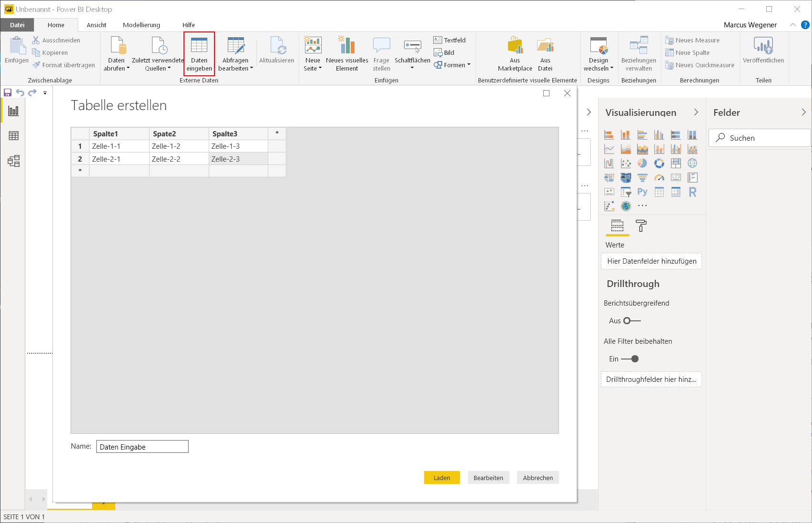Choose the R script visual icon
Image resolution: width=812 pixels, height=523 pixels.
pyautogui.click(x=692, y=192)
